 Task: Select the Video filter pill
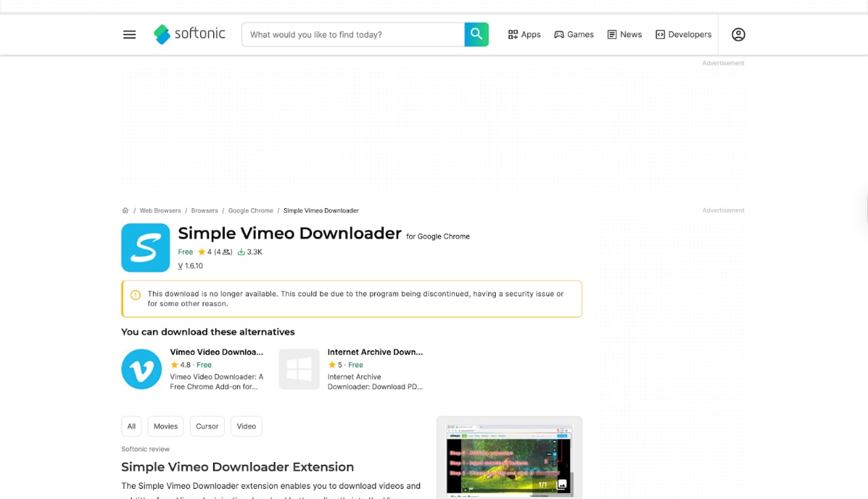(246, 426)
